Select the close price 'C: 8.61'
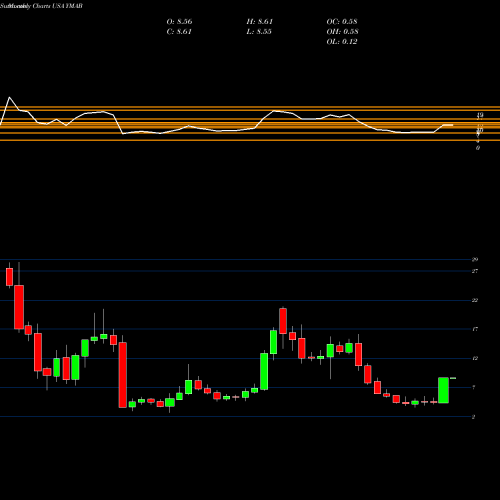This screenshot has width=500, height=500. pyautogui.click(x=179, y=32)
